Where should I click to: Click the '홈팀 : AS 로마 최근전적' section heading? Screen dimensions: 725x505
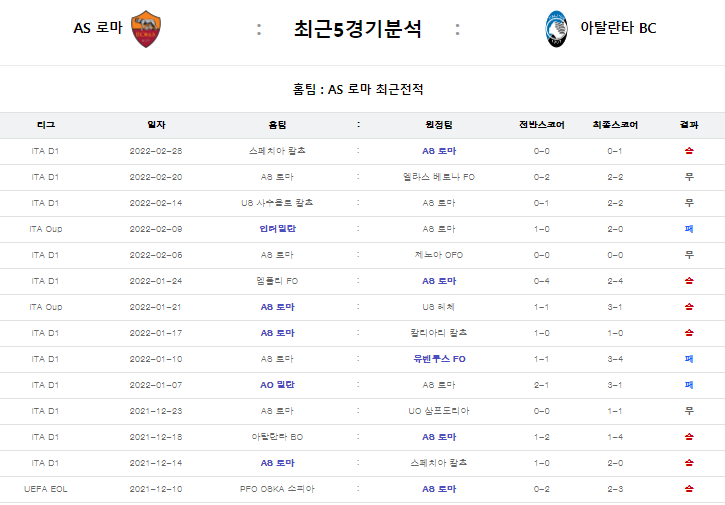coord(358,89)
